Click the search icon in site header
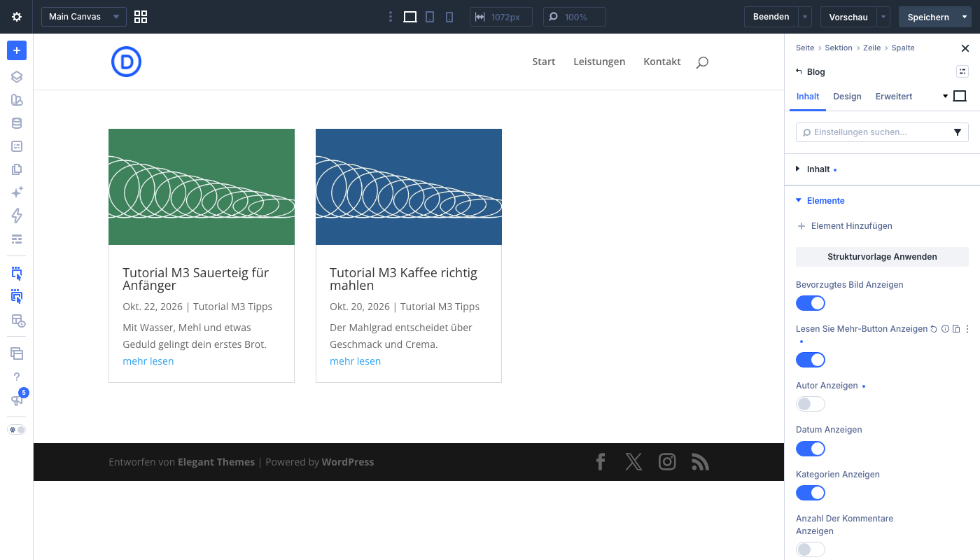980x560 pixels. (702, 62)
